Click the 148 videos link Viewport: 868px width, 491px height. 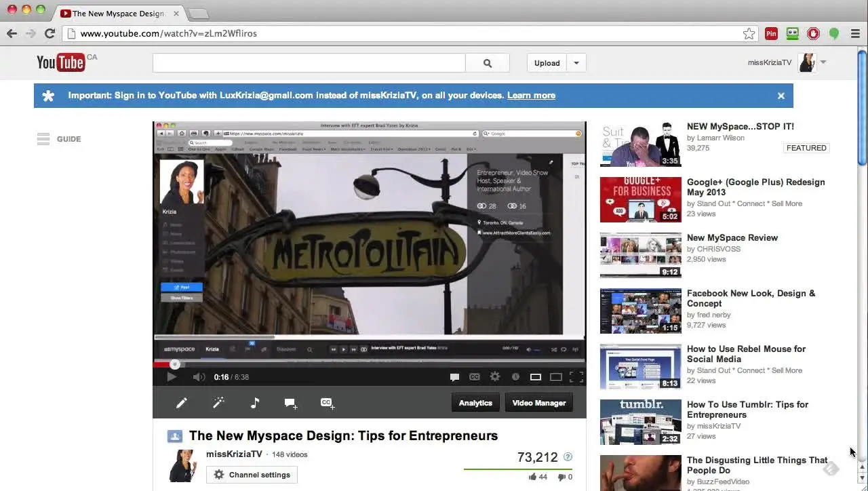click(x=290, y=454)
